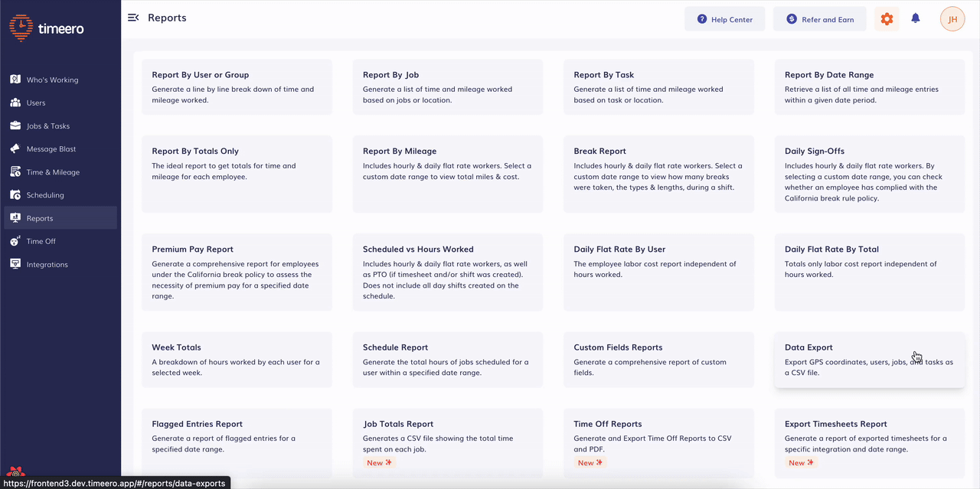Click the Integrations sidebar icon
The image size is (980, 489).
tap(15, 264)
